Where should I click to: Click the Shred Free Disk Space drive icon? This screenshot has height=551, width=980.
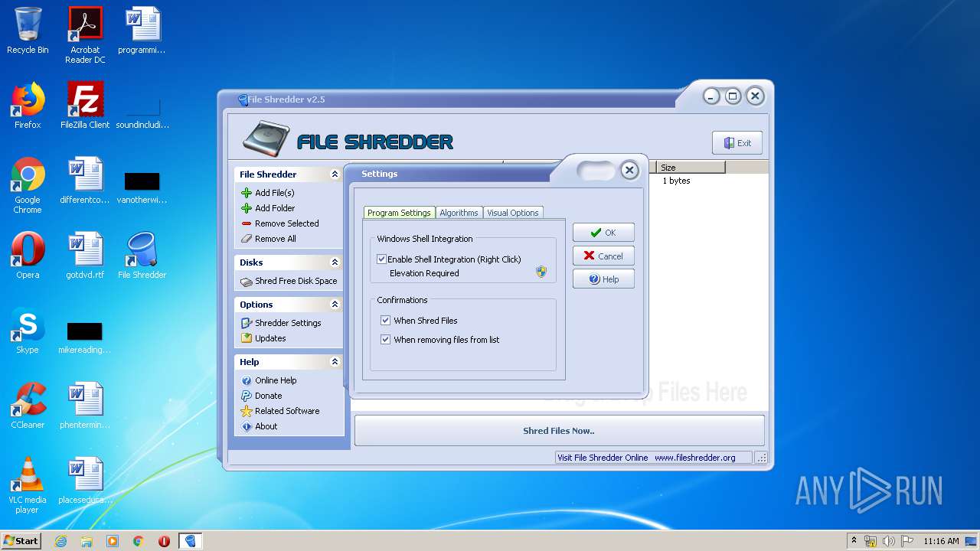(247, 281)
